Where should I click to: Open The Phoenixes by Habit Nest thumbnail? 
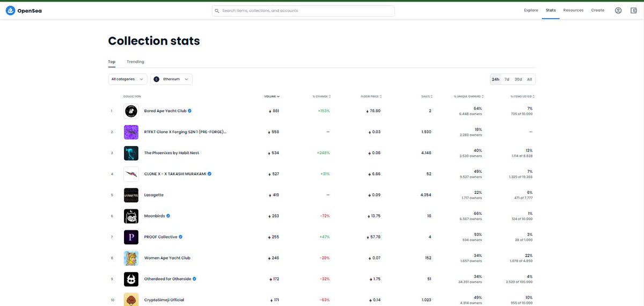tap(131, 153)
